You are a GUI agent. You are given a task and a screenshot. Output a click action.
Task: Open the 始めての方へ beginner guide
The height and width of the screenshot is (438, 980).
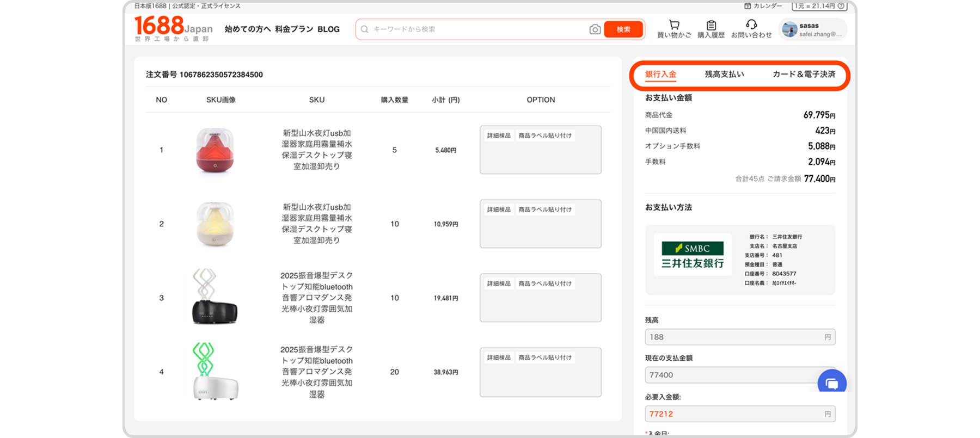point(247,29)
